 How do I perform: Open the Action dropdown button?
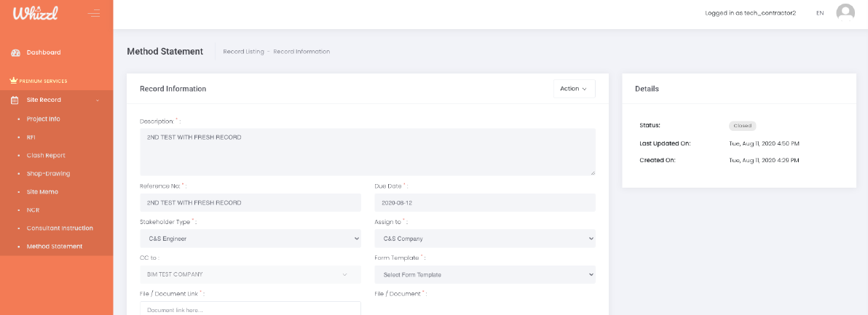pos(574,89)
